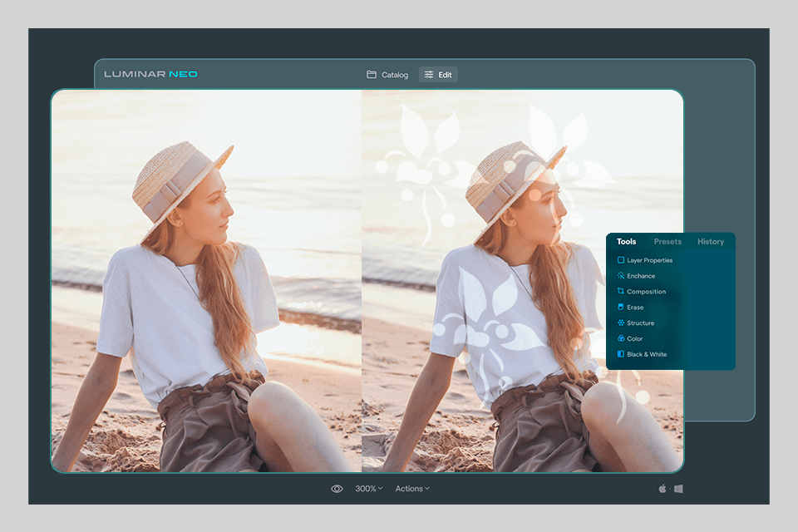798x532 pixels.
Task: Open the Layer Properties tool
Action: click(x=645, y=260)
